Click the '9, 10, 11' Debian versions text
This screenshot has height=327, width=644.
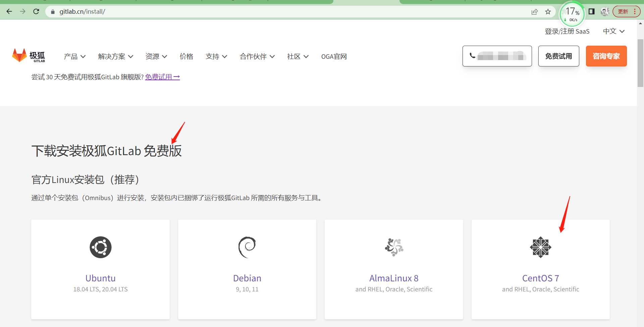[247, 289]
